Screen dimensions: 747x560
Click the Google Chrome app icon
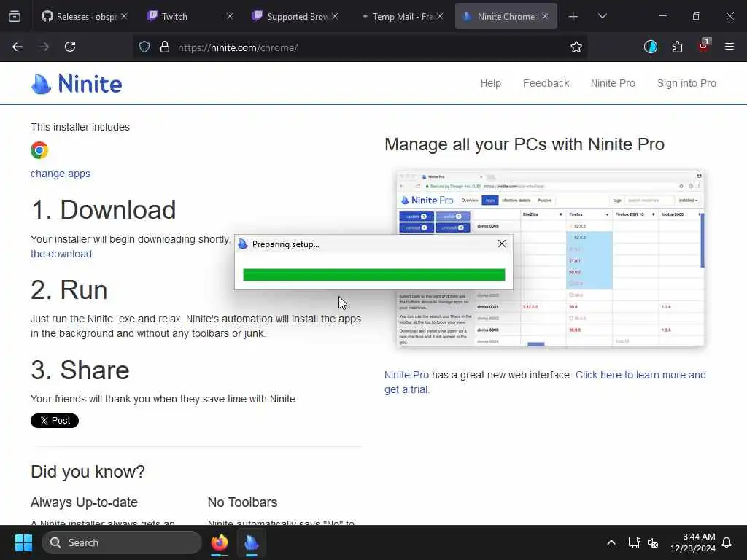click(39, 150)
